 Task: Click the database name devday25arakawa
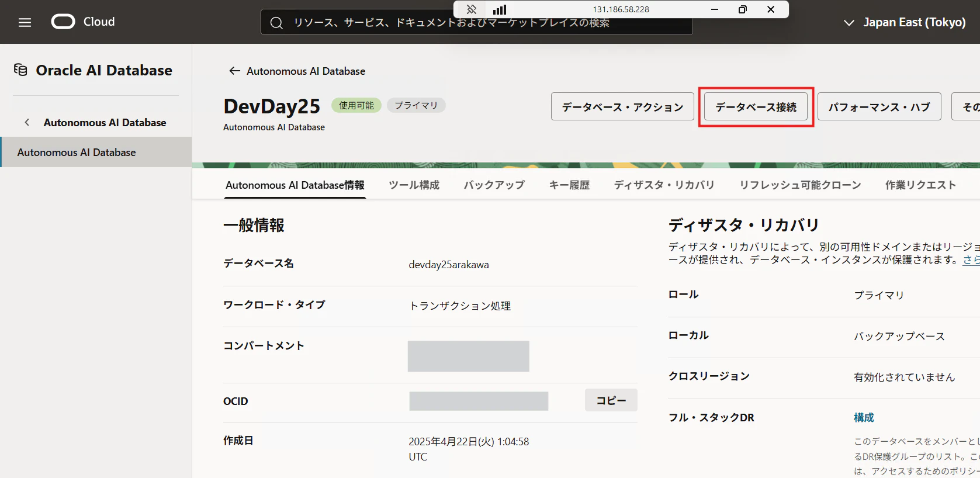[449, 265]
